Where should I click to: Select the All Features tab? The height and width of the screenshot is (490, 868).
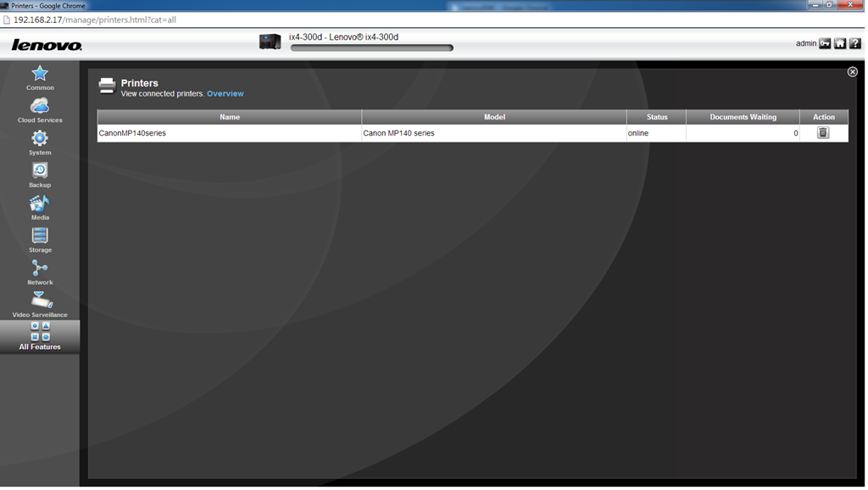pyautogui.click(x=40, y=337)
